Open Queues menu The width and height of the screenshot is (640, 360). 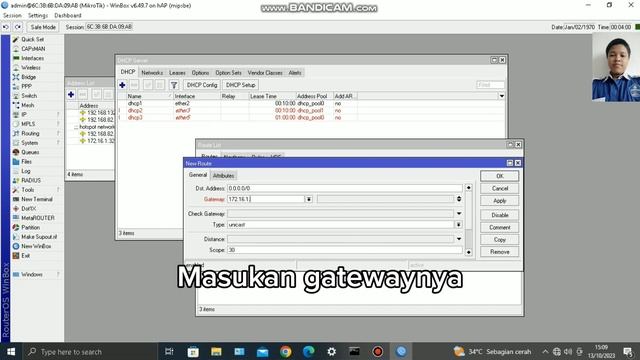(30, 152)
